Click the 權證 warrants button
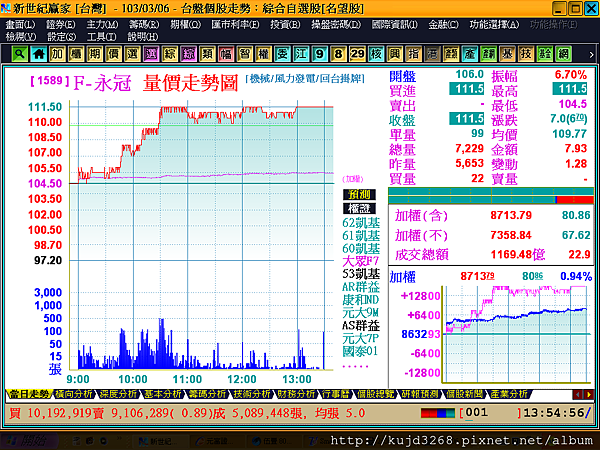This screenshot has width=600, height=450. (359, 209)
